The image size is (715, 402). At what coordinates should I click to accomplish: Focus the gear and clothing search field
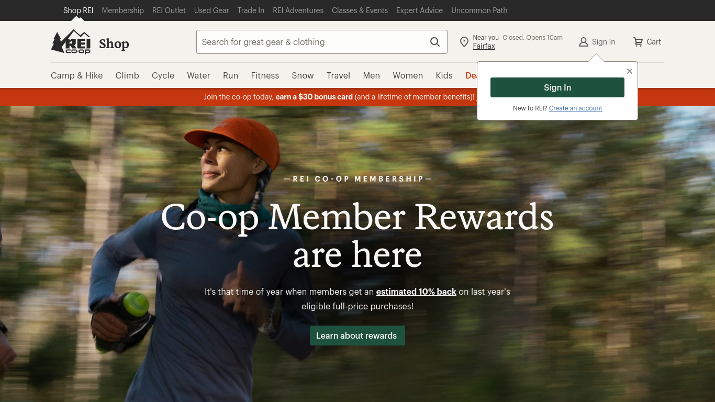coord(313,42)
